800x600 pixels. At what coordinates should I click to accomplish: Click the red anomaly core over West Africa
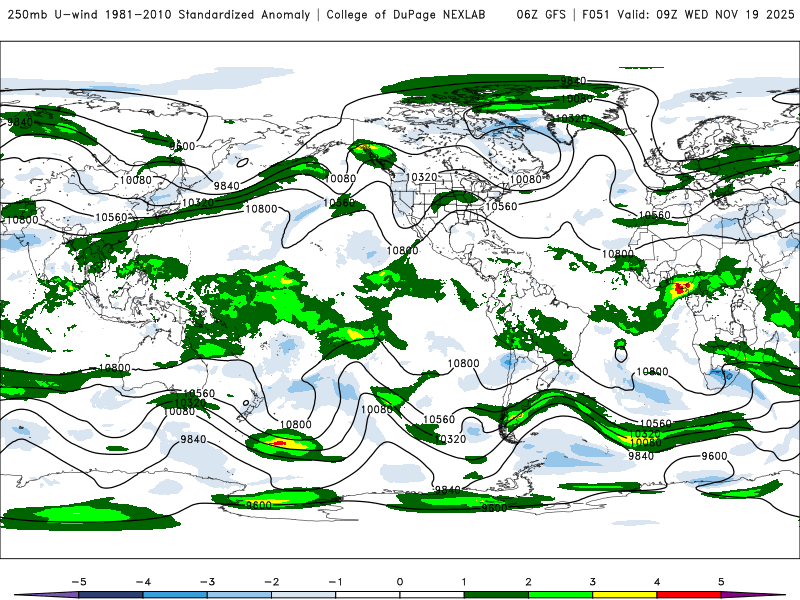pos(681,288)
